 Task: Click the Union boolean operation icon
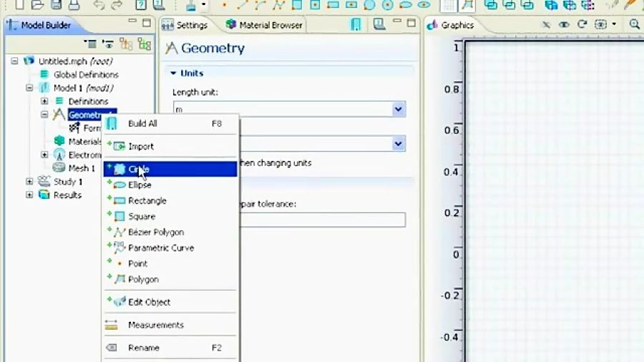pos(491,5)
